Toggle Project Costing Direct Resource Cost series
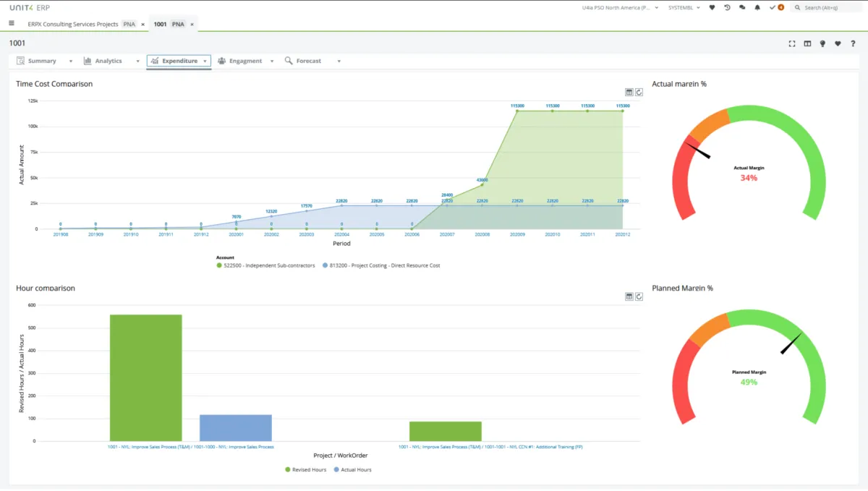The width and height of the screenshot is (868, 491). point(381,265)
